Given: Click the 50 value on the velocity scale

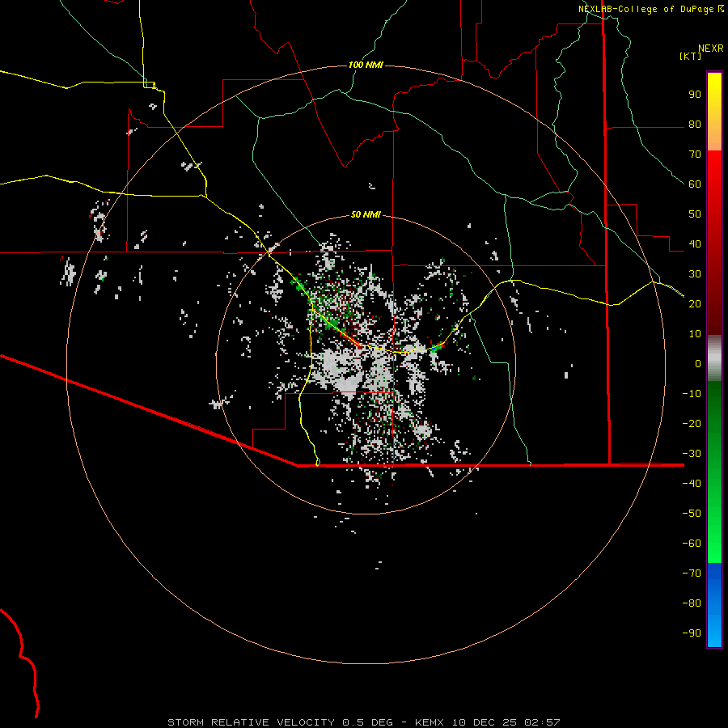Looking at the screenshot, I should coord(695,214).
